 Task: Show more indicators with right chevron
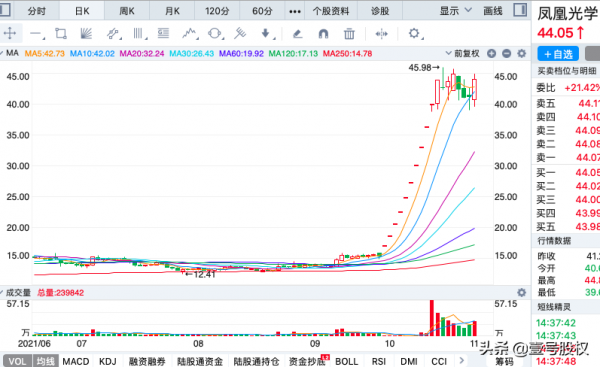point(461,360)
